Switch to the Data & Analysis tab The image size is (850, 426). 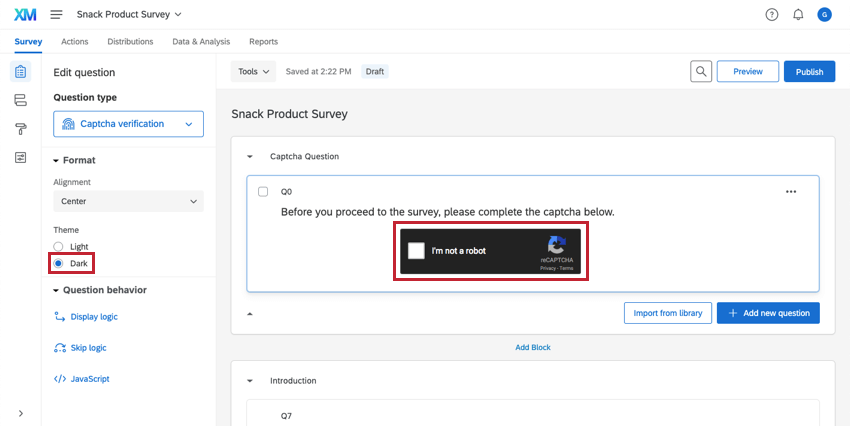[x=201, y=42]
